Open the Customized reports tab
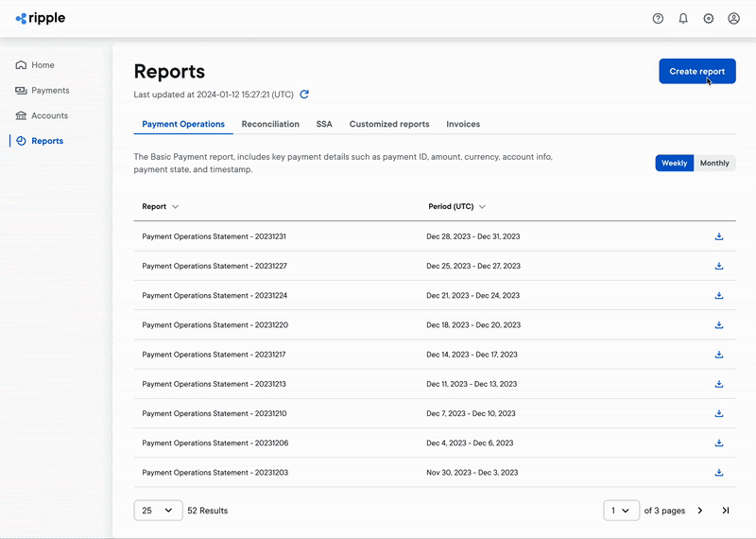Image resolution: width=756 pixels, height=539 pixels. [x=389, y=124]
